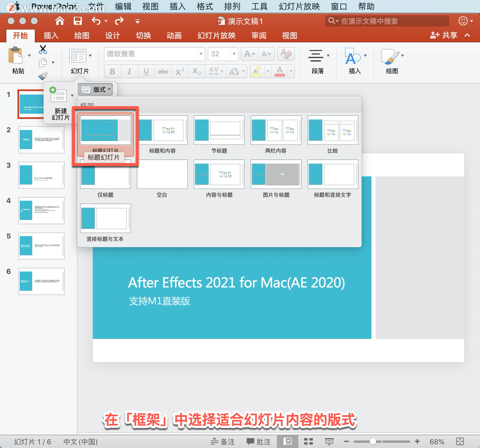This screenshot has height=448, width=480.
Task: Apply the red font color
Action: click(280, 71)
